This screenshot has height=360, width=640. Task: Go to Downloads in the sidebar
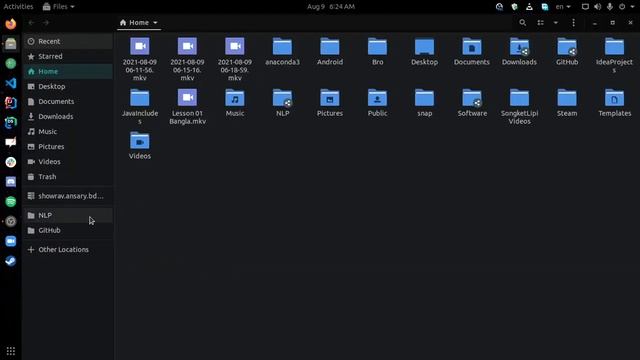pos(68,117)
